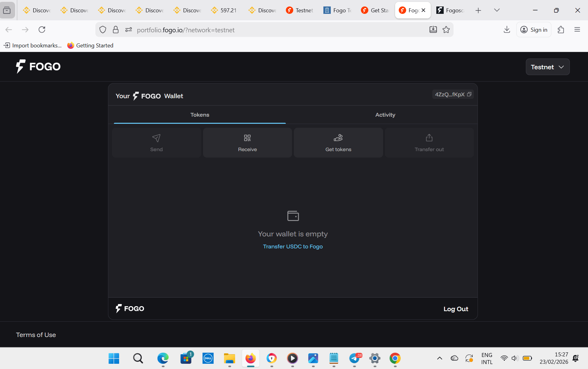Screen dimensions: 588x369
Task: Switch to the Fogosc browser tab
Action: click(x=450, y=10)
